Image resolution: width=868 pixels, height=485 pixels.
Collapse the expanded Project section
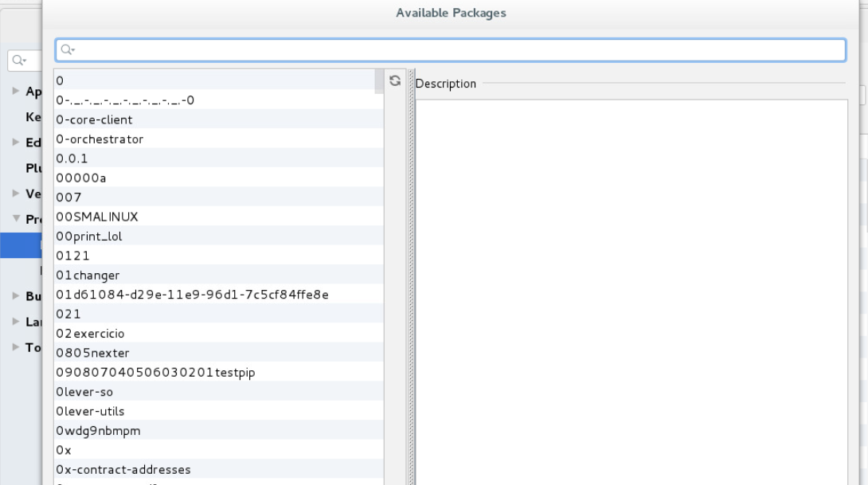pos(14,217)
